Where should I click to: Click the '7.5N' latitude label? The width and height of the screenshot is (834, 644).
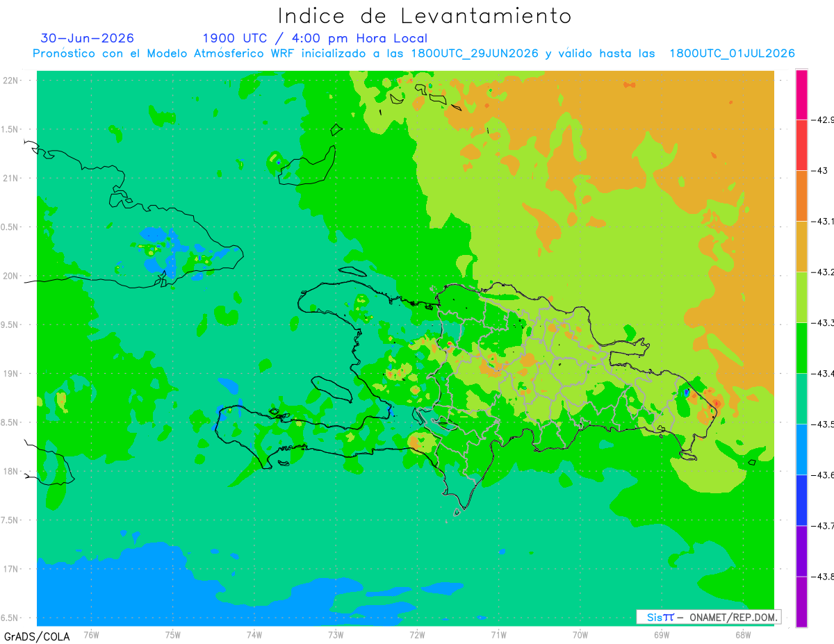[x=10, y=520]
